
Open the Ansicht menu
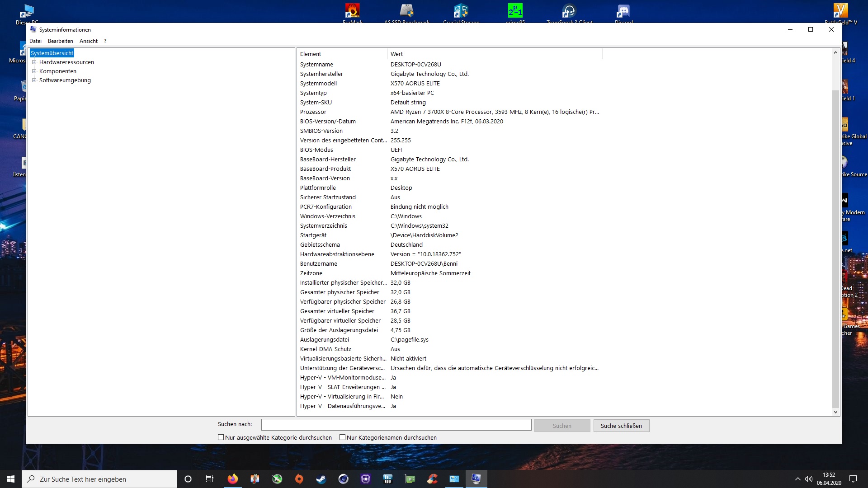[x=89, y=41]
